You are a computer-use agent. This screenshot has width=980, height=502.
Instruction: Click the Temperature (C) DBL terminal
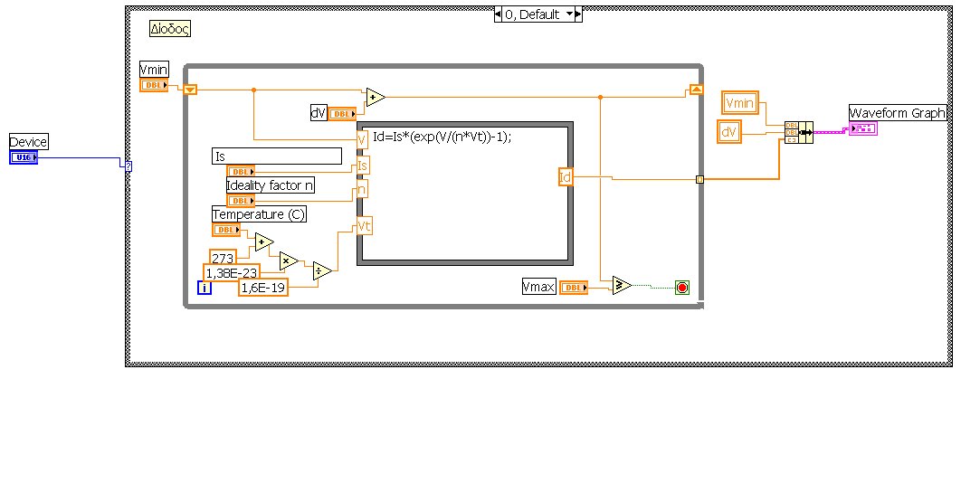[226, 231]
